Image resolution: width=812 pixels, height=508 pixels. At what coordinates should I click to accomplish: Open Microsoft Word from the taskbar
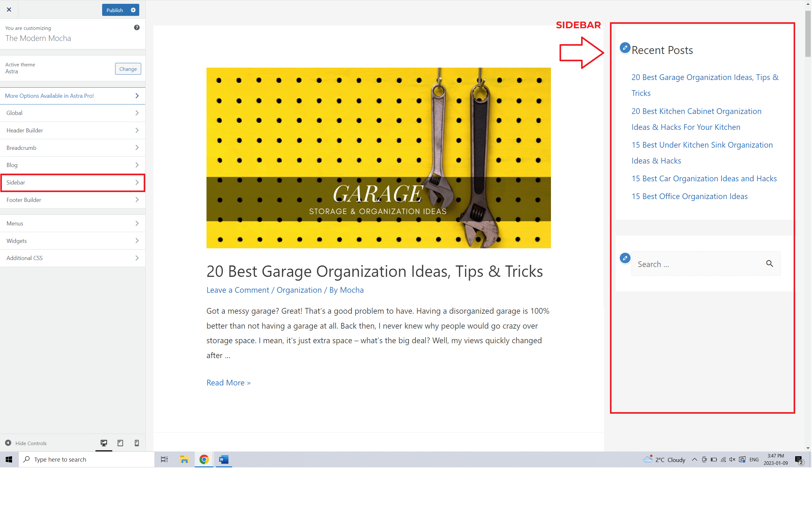click(224, 460)
